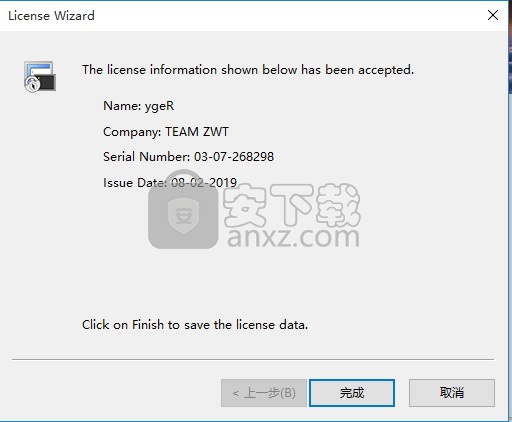The height and width of the screenshot is (422, 512).
Task: Click the 'Issue Date:' label
Action: click(x=135, y=183)
